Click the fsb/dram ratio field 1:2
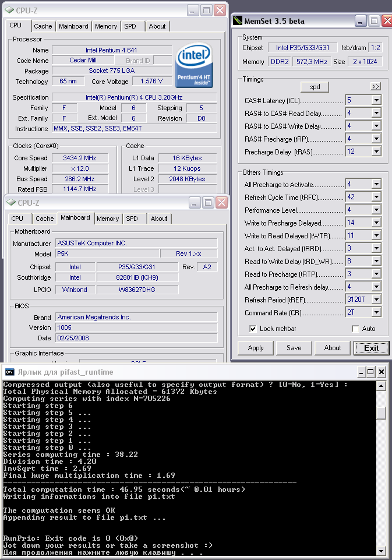 (x=375, y=48)
